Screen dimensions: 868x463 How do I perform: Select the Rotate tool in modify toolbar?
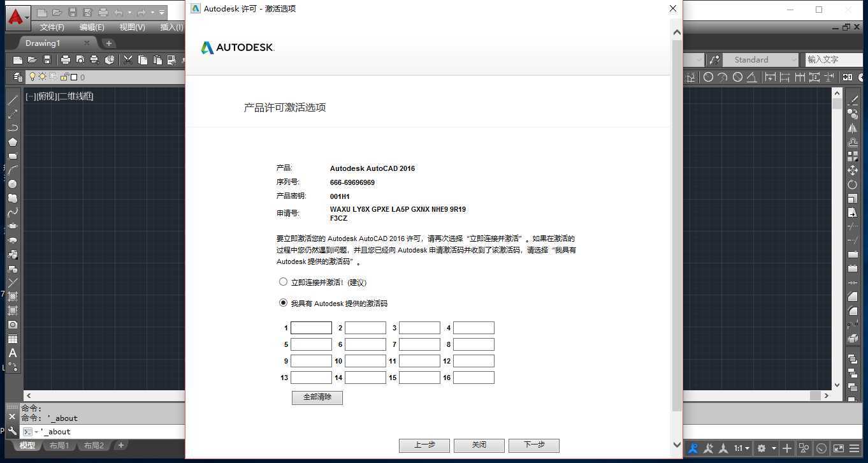point(853,184)
